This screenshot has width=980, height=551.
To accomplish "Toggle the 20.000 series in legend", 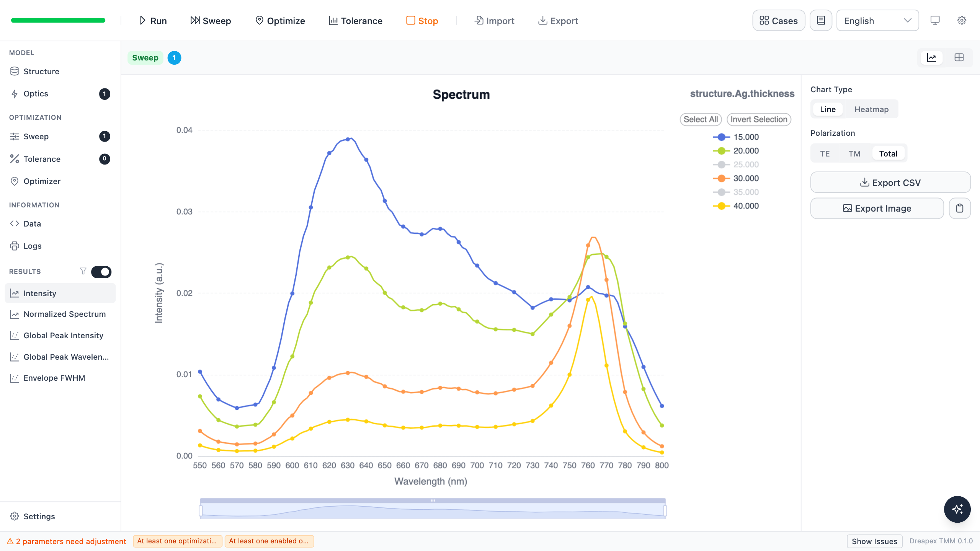I will [736, 151].
